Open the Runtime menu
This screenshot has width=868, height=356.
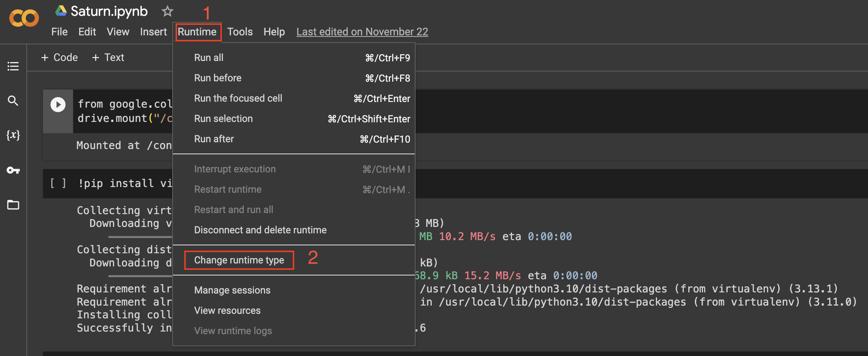coord(197,32)
